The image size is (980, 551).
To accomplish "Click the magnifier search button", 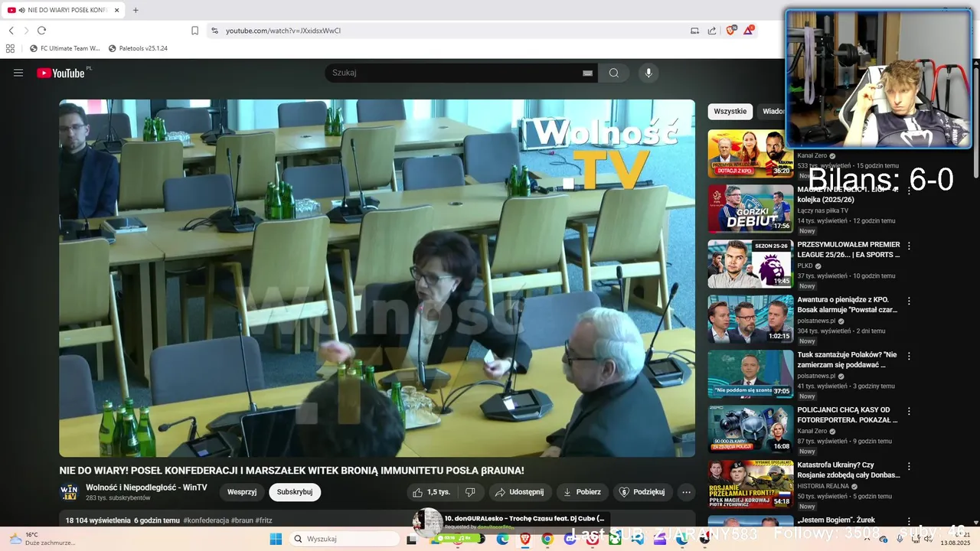I will 614,73.
